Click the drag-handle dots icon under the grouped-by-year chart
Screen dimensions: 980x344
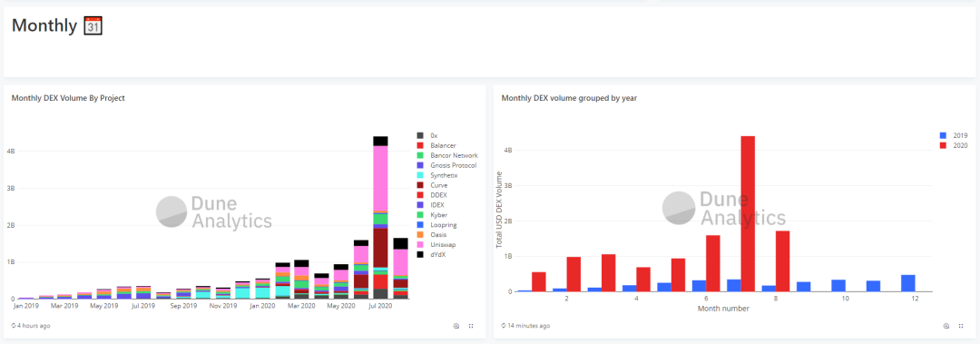(x=961, y=326)
